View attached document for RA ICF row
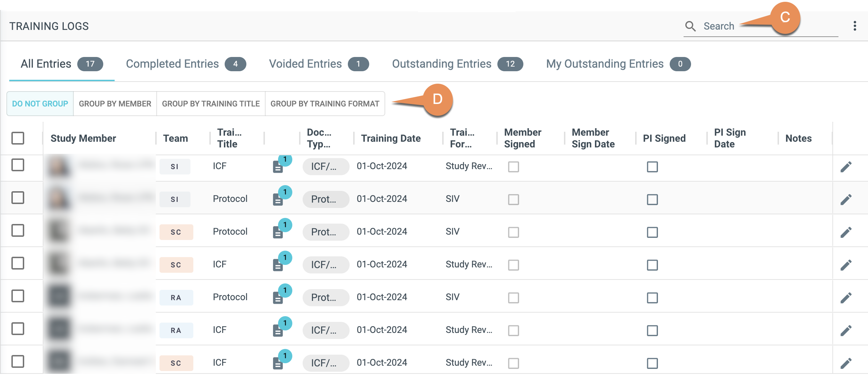 coord(278,330)
